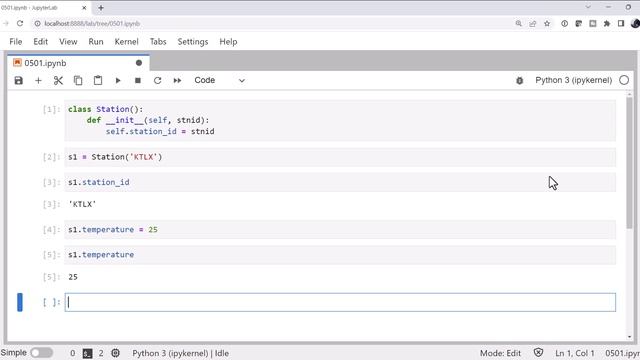Reload the browser page
This screenshot has height=360, width=640.
(x=20, y=24)
